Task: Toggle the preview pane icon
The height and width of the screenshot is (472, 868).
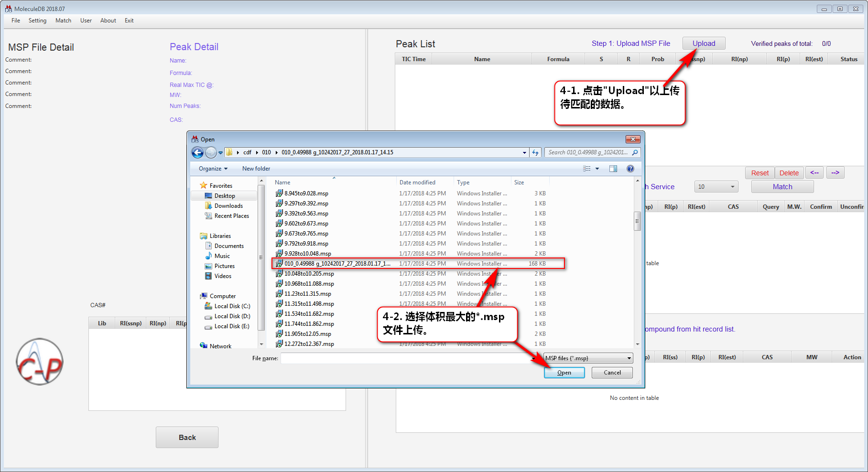Action: [613, 169]
